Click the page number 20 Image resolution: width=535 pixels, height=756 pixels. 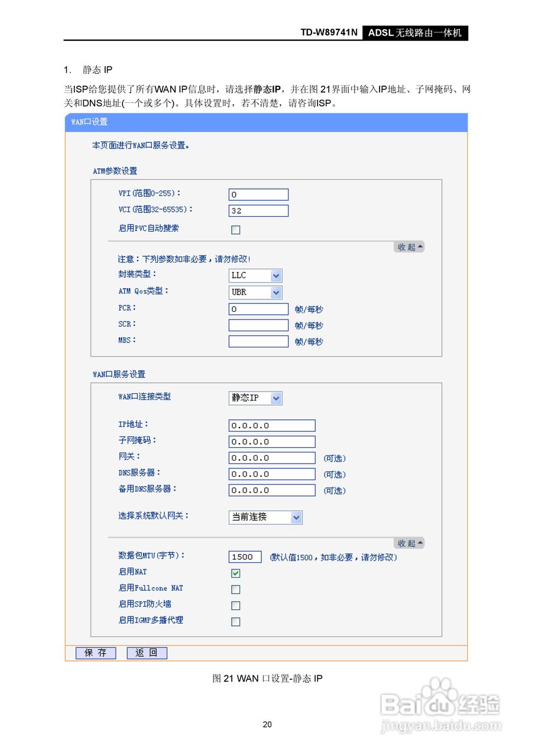coord(267,725)
